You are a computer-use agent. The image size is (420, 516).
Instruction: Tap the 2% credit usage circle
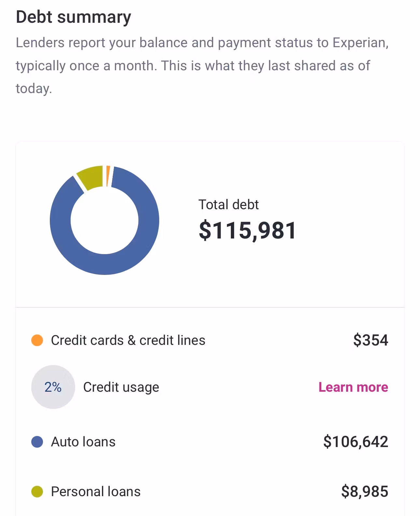pyautogui.click(x=53, y=387)
